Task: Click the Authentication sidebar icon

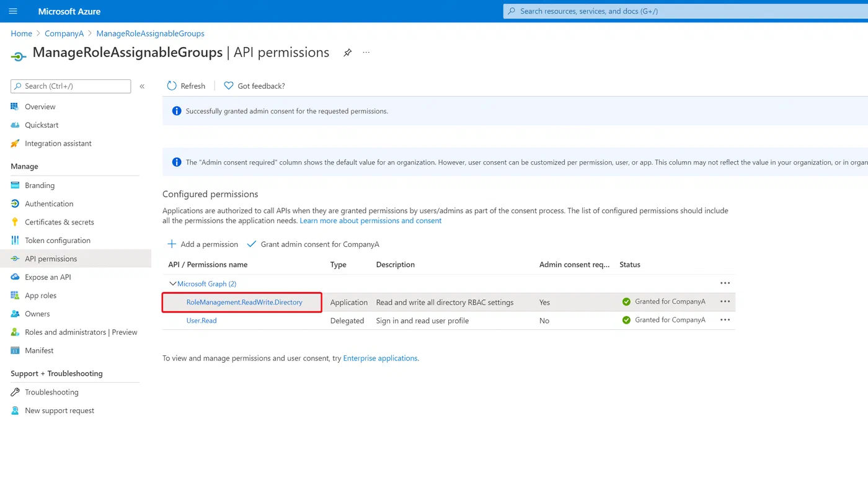Action: click(15, 203)
